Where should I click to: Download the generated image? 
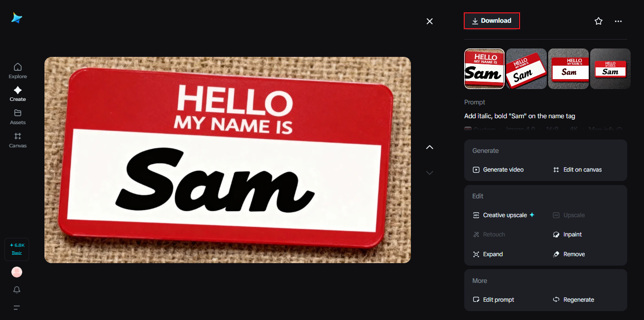(x=492, y=20)
